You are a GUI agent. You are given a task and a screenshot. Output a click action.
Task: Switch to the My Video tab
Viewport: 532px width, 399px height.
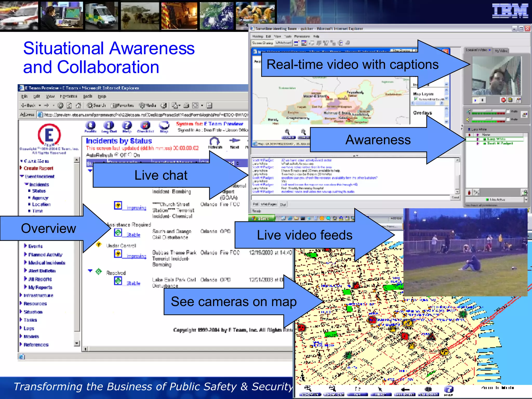click(x=501, y=51)
